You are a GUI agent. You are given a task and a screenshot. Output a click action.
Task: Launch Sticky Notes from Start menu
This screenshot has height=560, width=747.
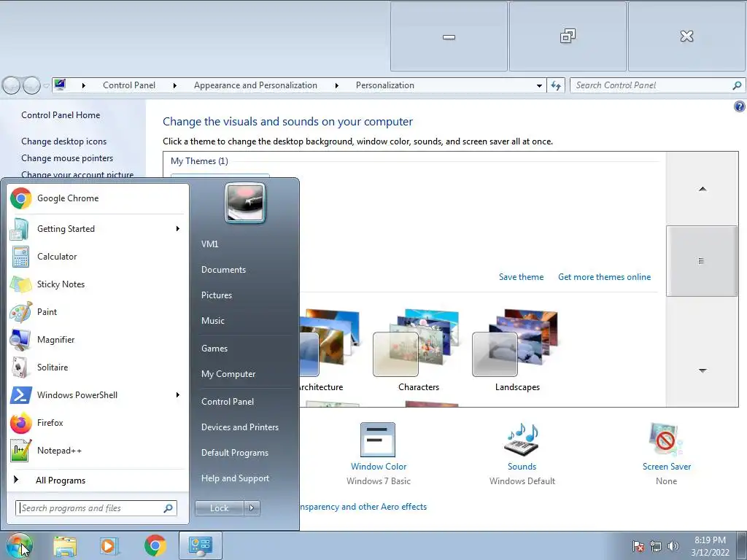click(98, 284)
